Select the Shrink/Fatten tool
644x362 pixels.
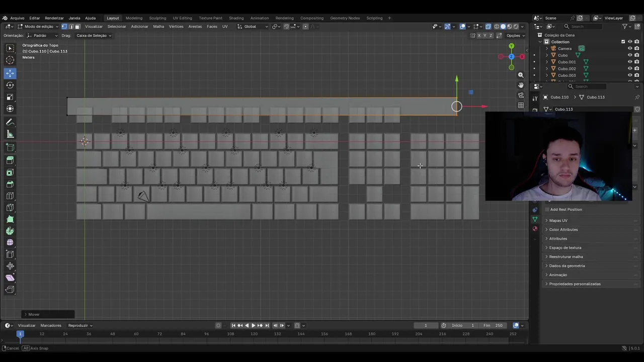[10, 266]
